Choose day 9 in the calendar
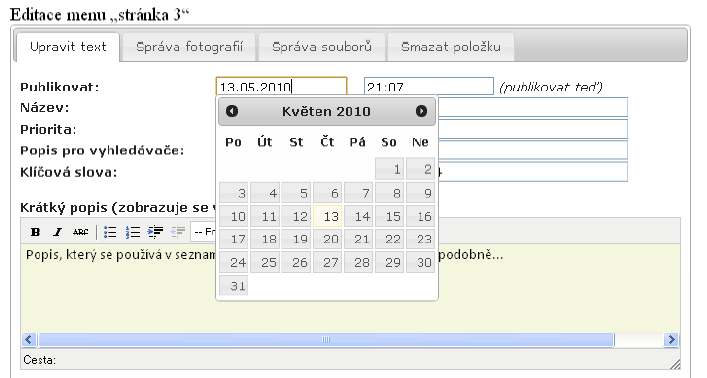 421,193
